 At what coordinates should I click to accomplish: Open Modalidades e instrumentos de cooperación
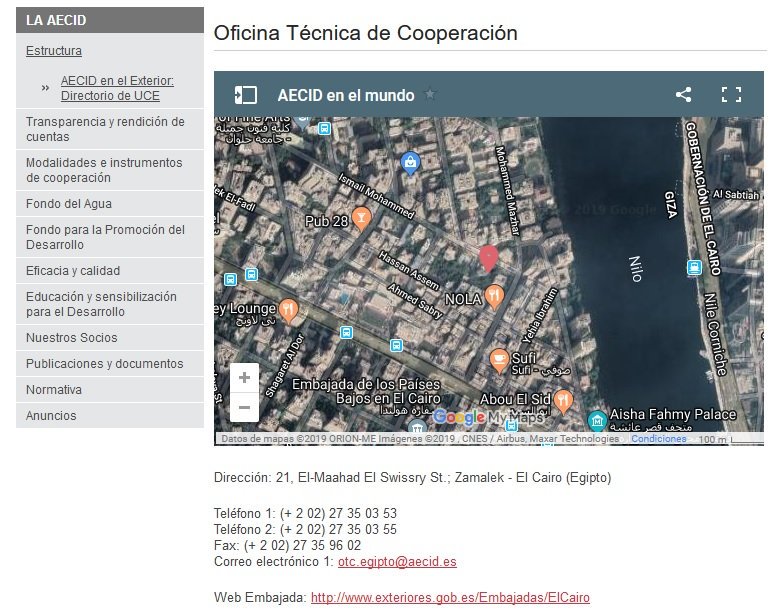[110, 170]
